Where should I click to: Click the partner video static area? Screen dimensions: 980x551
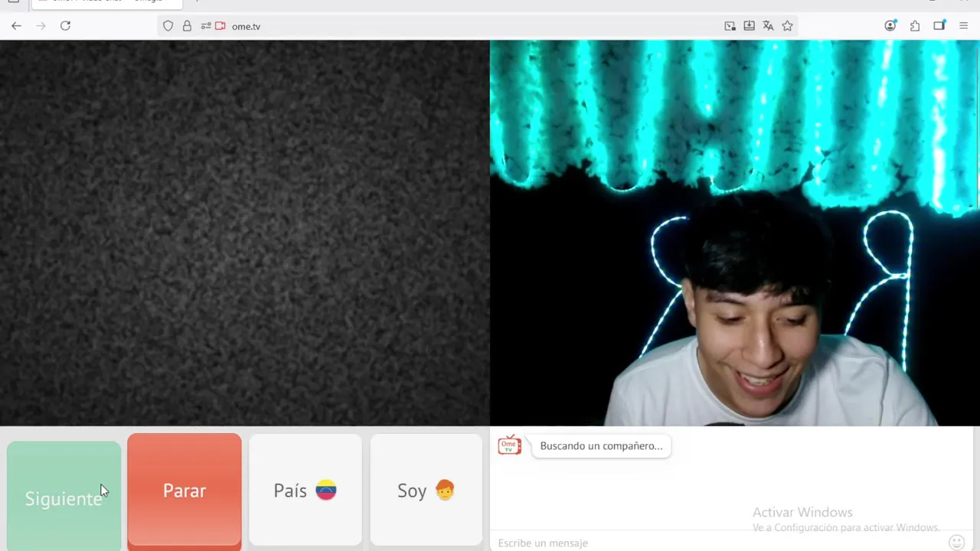[x=244, y=233]
